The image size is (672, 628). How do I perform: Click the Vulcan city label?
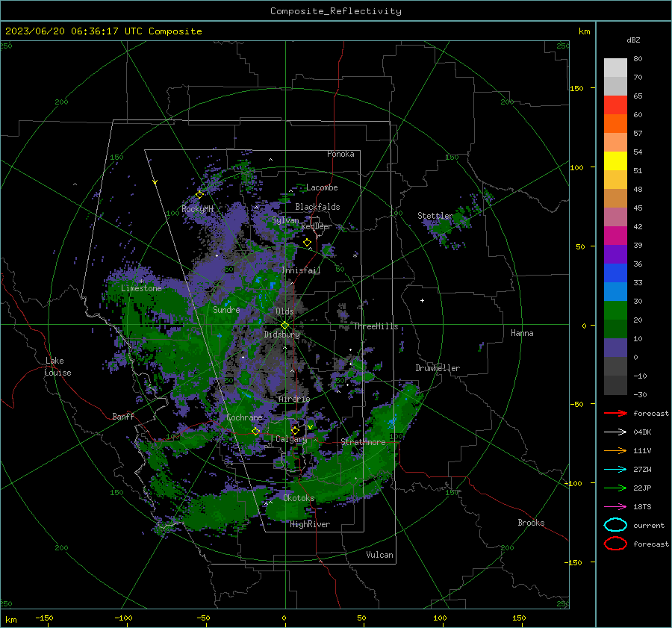[x=379, y=555]
